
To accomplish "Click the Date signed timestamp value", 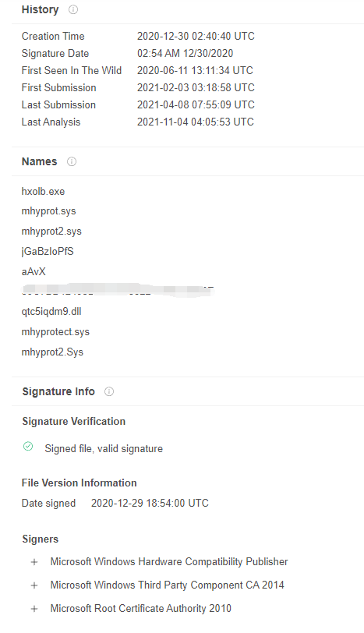I will click(x=150, y=504).
